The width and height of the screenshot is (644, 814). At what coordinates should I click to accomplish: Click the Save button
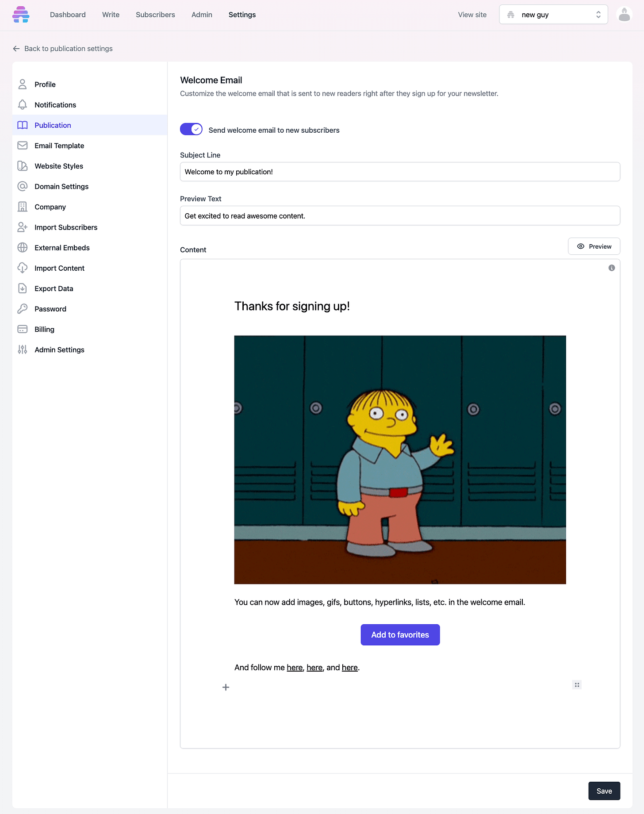pos(604,791)
